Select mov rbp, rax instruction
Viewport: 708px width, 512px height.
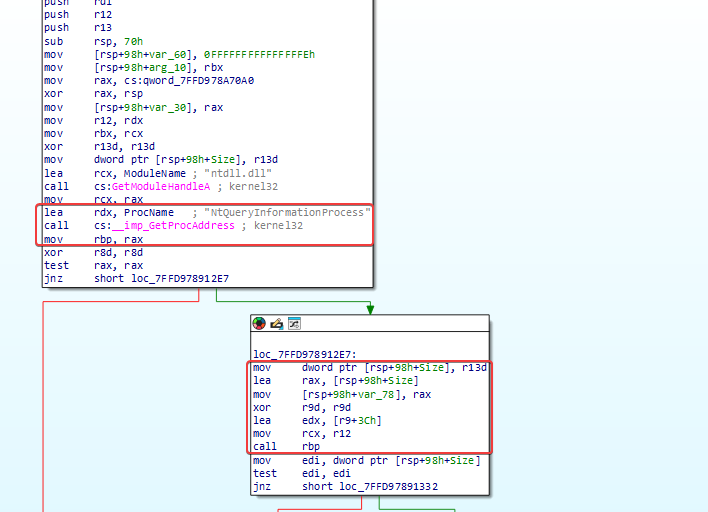click(93, 239)
